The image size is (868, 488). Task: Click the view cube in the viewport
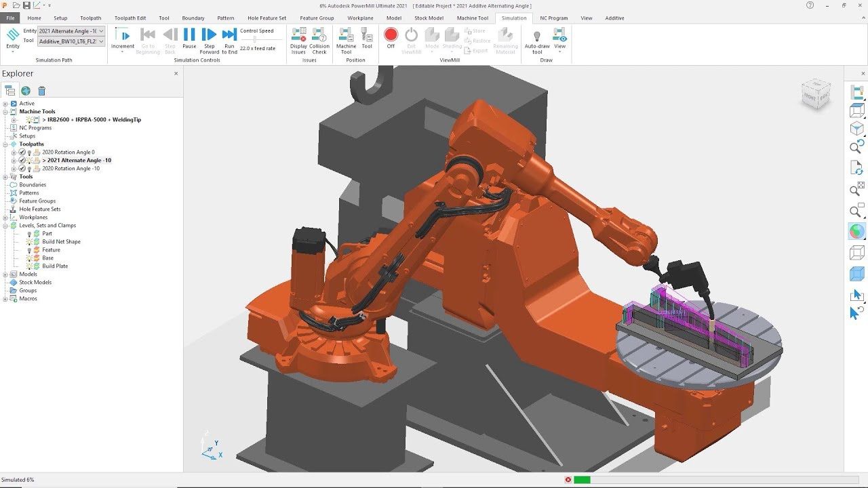point(816,94)
